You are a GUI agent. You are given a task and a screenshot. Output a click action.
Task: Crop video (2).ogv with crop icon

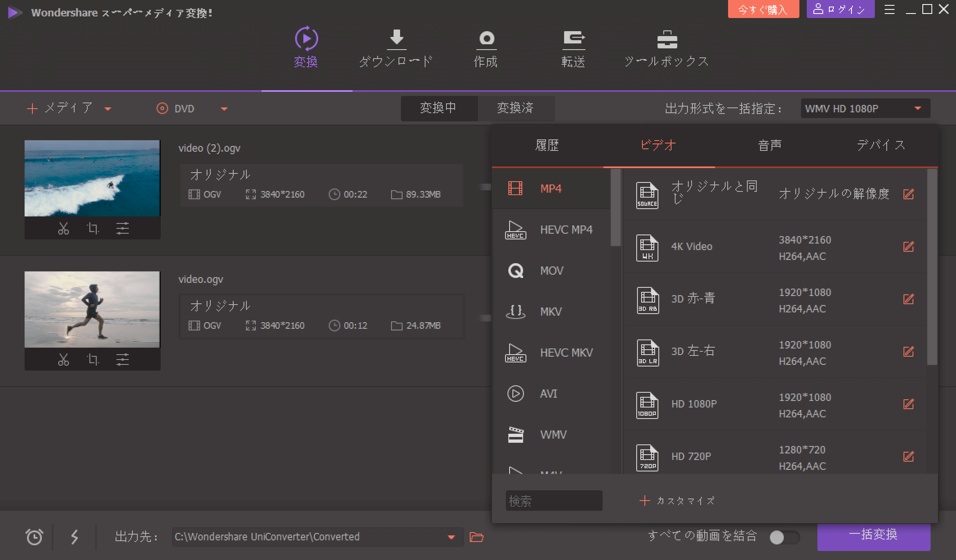pos(93,228)
